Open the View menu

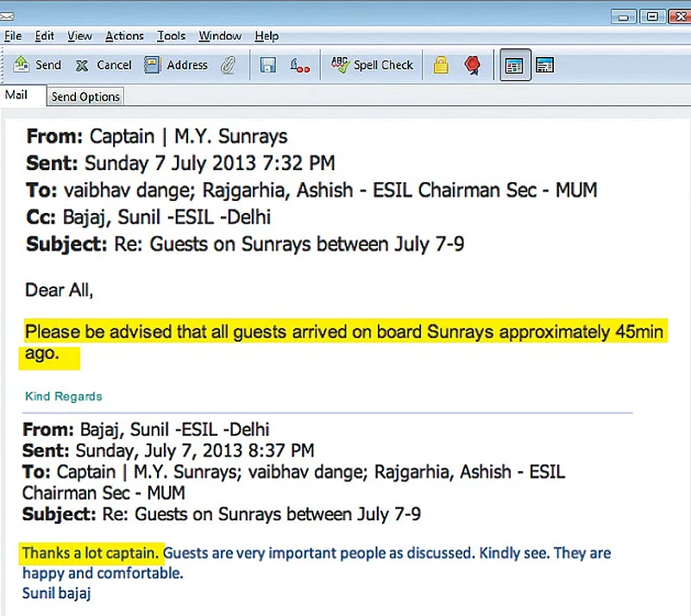[x=79, y=35]
